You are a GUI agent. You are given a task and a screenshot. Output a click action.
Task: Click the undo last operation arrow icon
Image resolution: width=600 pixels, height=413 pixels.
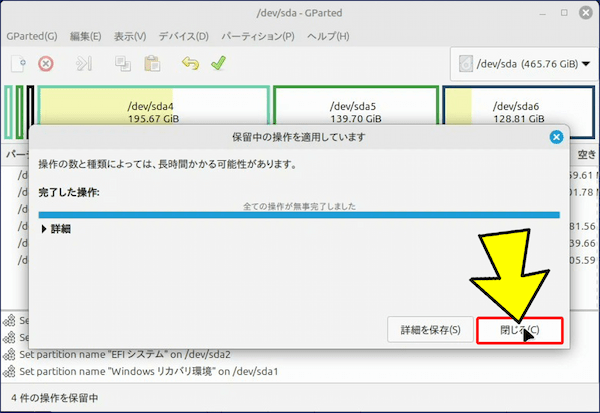pyautogui.click(x=190, y=63)
